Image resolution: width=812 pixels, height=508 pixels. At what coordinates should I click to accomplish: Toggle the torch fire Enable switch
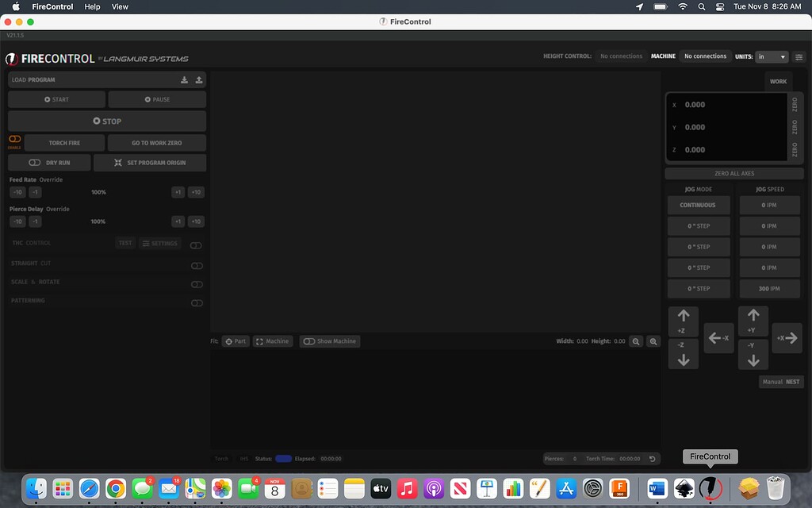coord(15,140)
